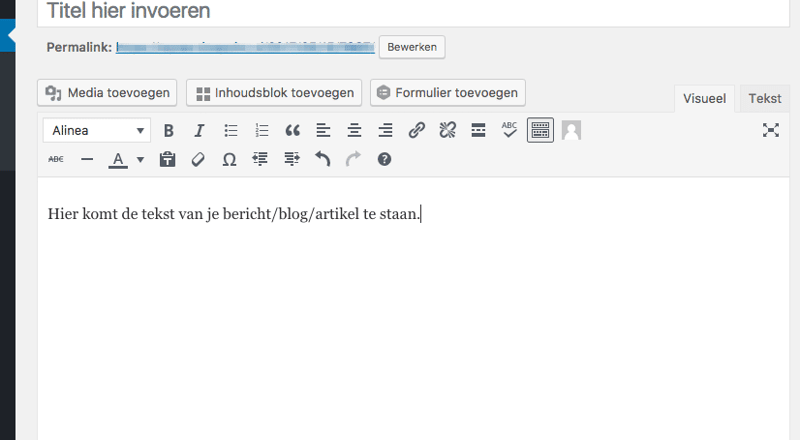Toggle bold formatting
Screen dimensions: 800x440
click(x=168, y=131)
